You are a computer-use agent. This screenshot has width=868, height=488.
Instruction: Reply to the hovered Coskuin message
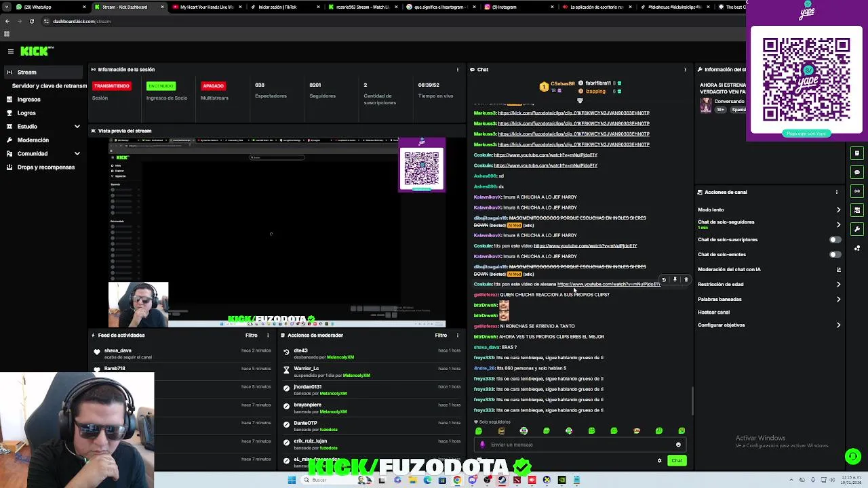[x=664, y=279]
